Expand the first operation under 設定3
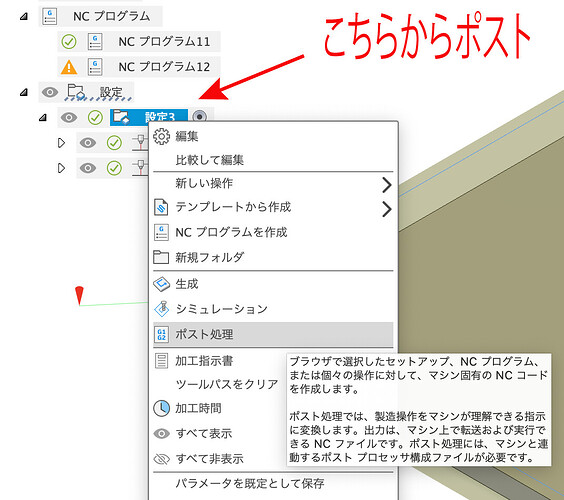564x500 pixels. (x=62, y=143)
